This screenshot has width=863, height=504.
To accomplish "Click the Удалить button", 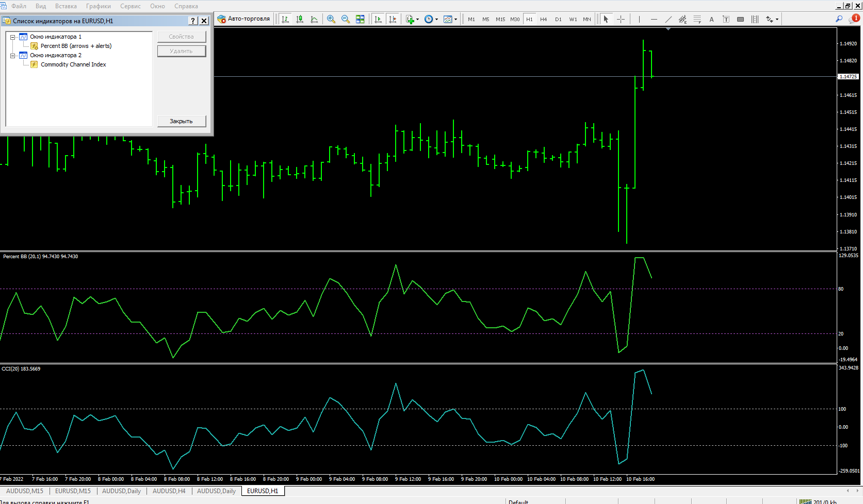I will [x=182, y=51].
